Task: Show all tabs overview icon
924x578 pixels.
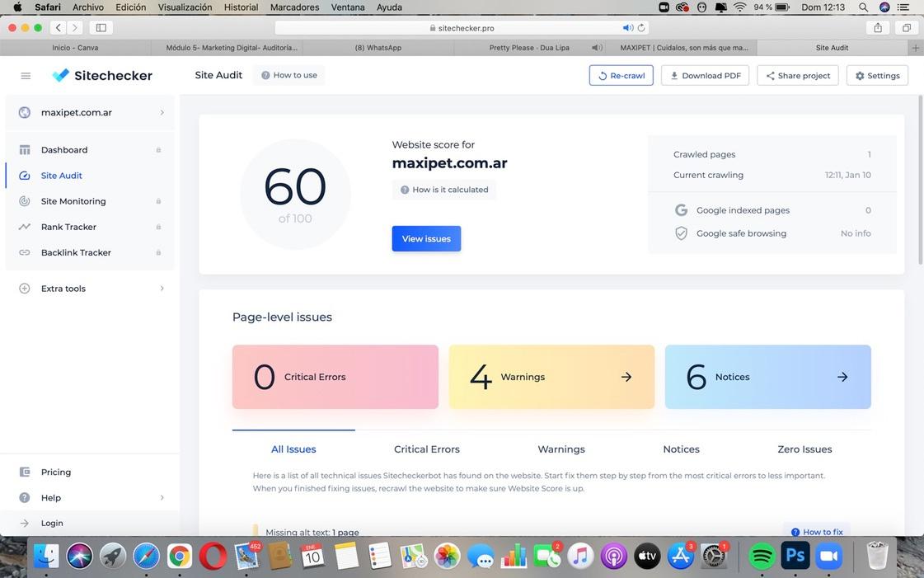Action: coord(907,28)
